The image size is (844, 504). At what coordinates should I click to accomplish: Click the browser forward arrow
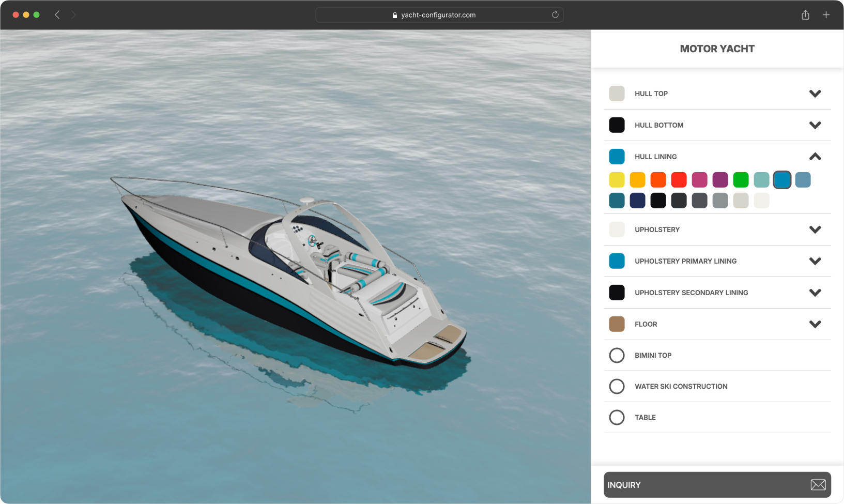click(73, 15)
